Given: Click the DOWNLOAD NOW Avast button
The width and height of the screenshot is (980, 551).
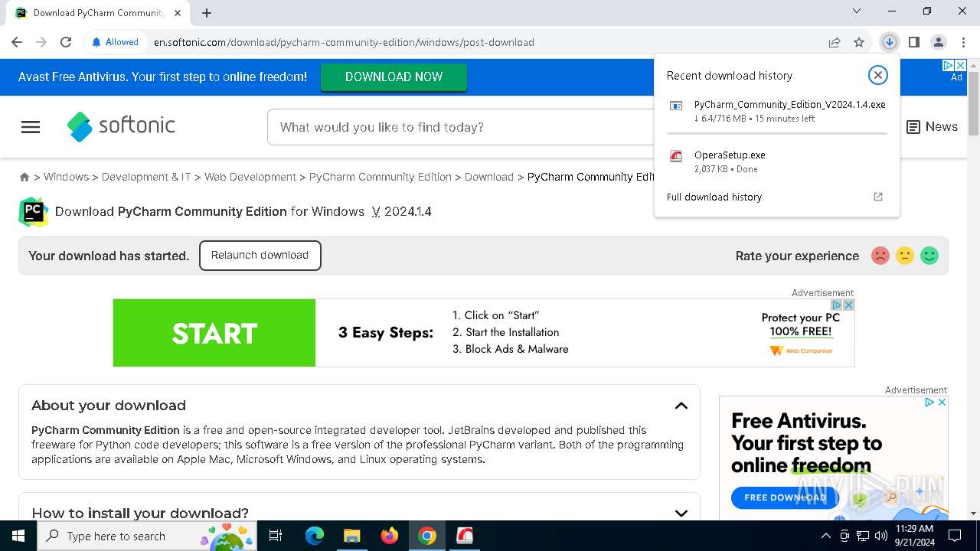Looking at the screenshot, I should pos(394,77).
